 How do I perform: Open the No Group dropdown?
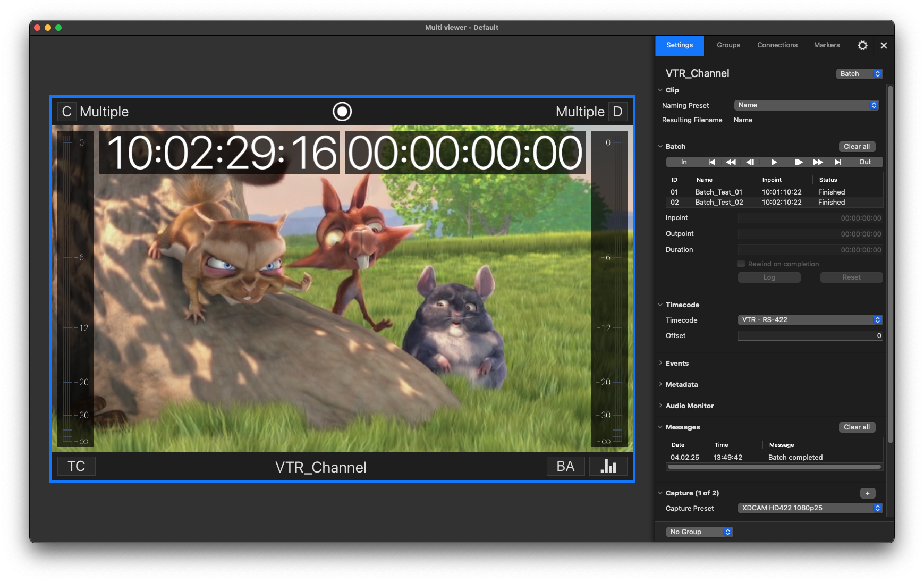click(700, 532)
